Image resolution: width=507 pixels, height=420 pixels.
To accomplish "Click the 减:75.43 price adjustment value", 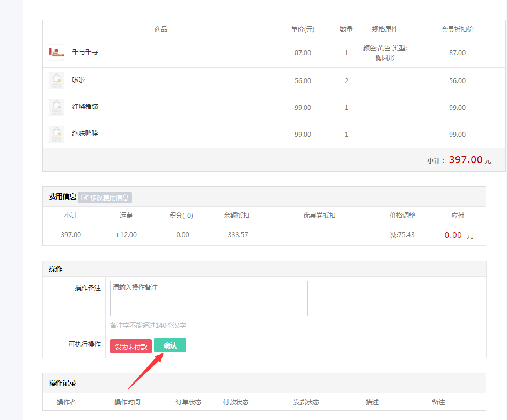I will click(402, 235).
